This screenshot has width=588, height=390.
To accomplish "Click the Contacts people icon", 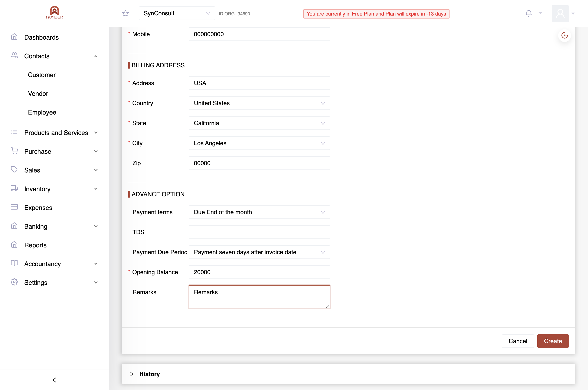I will [x=14, y=56].
